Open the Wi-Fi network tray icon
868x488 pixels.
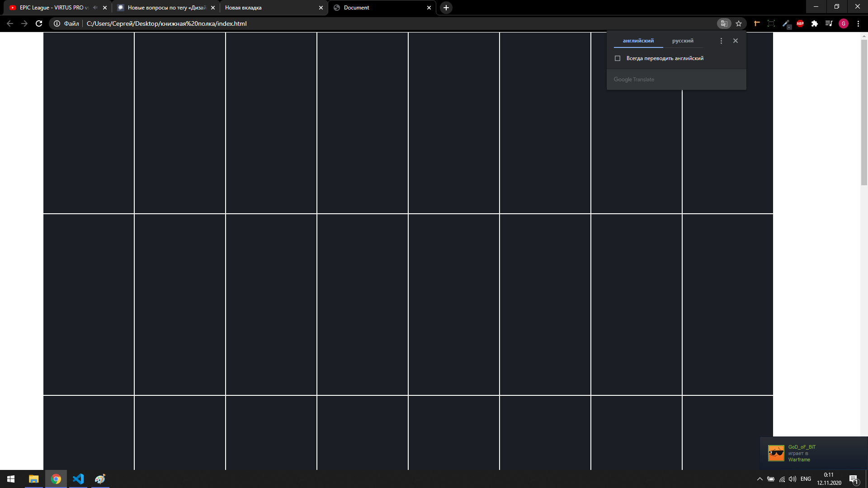tap(782, 479)
